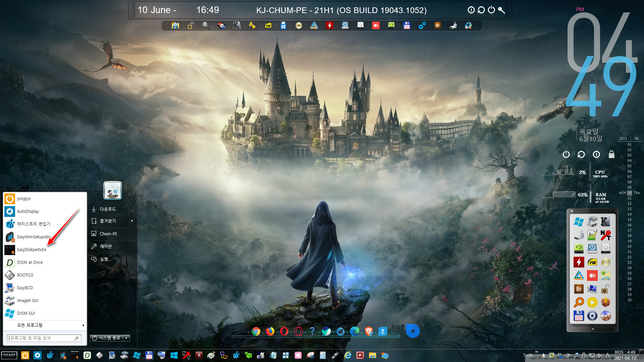The height and width of the screenshot is (362, 644).
Task: Expand the Tools toolbar chevron in tray
Action: [x=536, y=352]
